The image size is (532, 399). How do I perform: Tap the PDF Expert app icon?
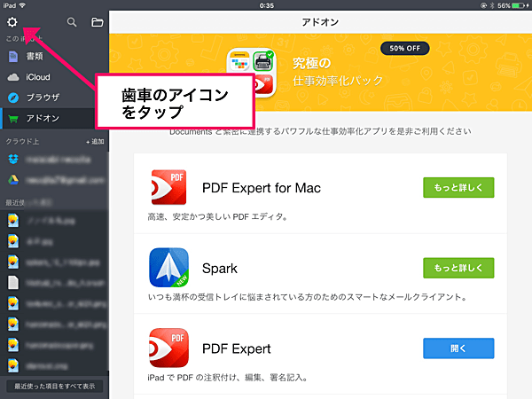coord(168,348)
